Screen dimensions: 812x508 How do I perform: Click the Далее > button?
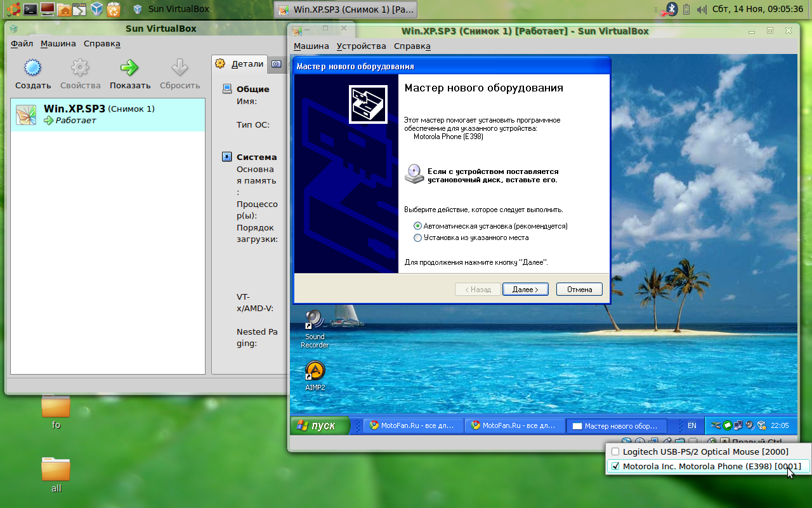pos(525,290)
